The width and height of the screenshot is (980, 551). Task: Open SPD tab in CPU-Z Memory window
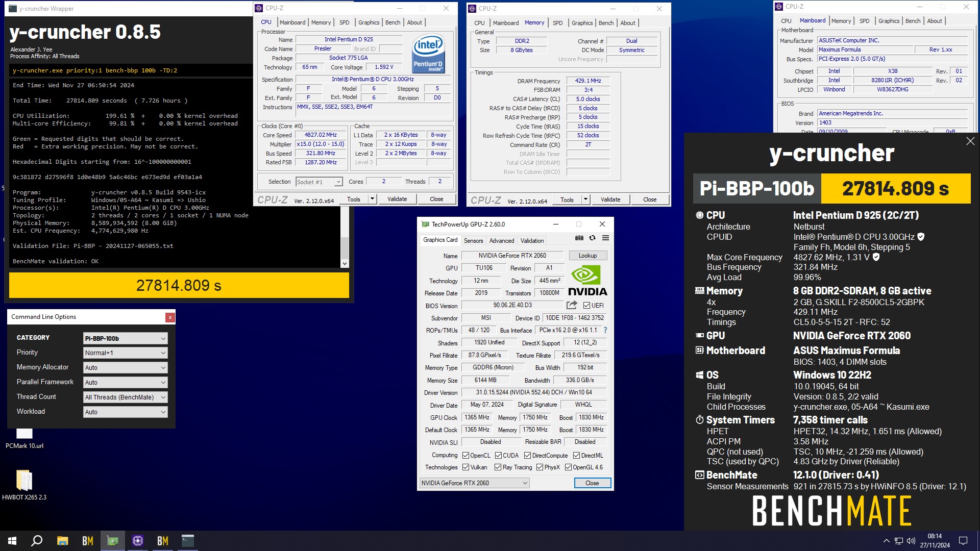click(558, 23)
